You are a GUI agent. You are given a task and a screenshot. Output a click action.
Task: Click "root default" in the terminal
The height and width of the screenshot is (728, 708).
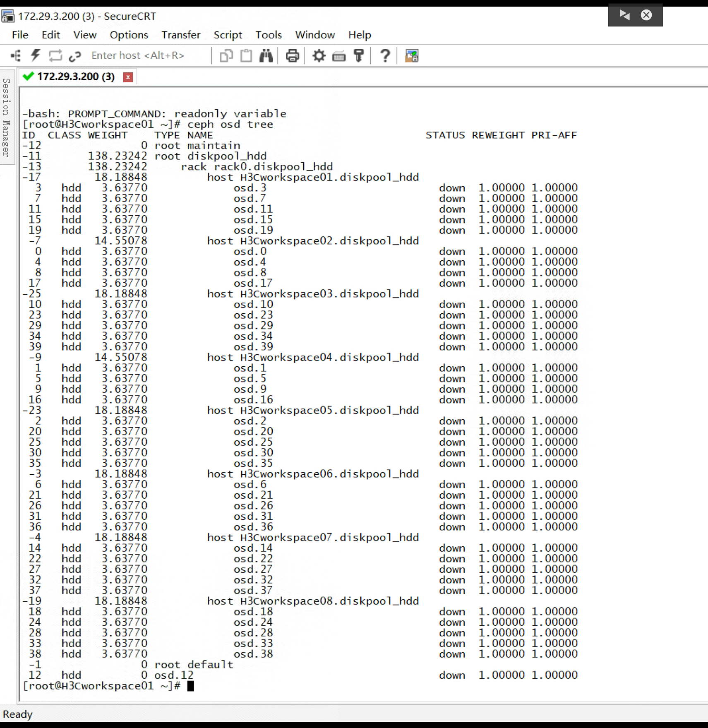click(194, 665)
